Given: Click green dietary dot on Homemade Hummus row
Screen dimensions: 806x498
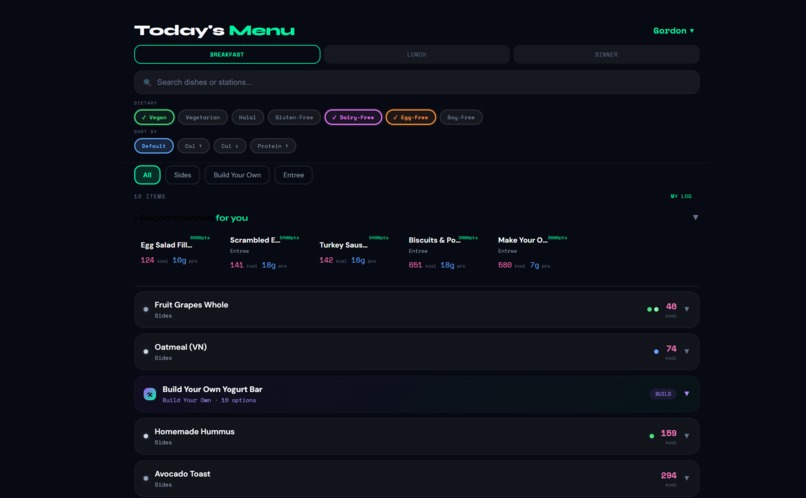Looking at the screenshot, I should (652, 436).
